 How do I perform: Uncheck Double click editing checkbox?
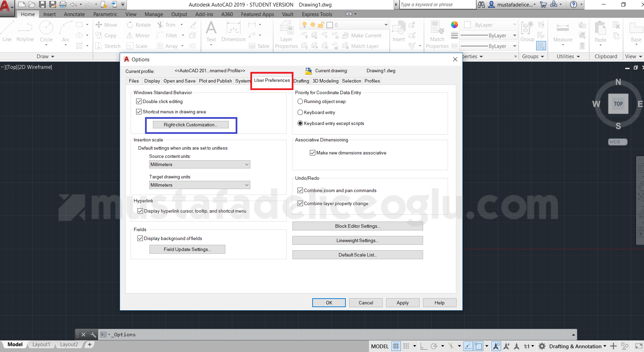(x=139, y=101)
